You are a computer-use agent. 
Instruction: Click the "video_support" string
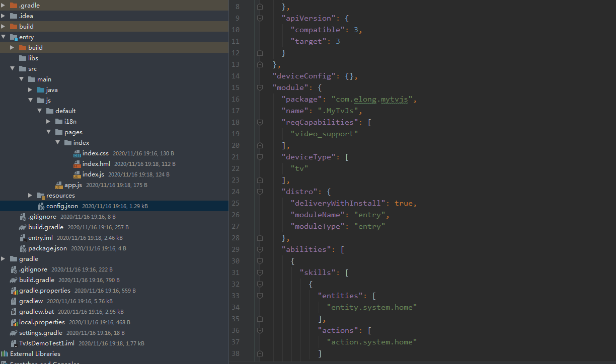tap(325, 134)
